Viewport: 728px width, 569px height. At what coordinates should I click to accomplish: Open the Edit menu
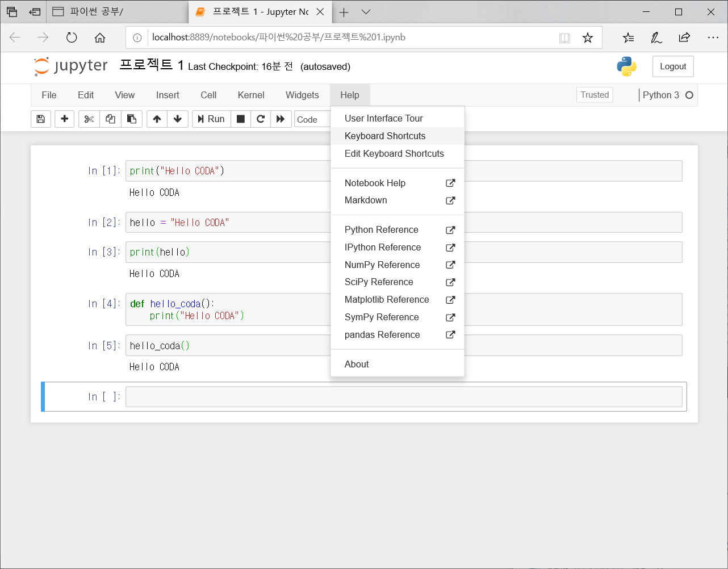coord(86,95)
